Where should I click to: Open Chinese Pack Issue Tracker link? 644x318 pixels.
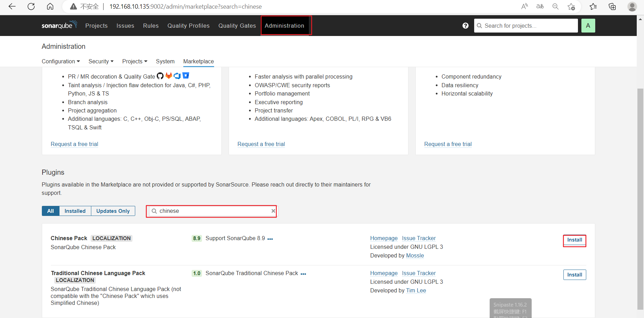(x=419, y=238)
